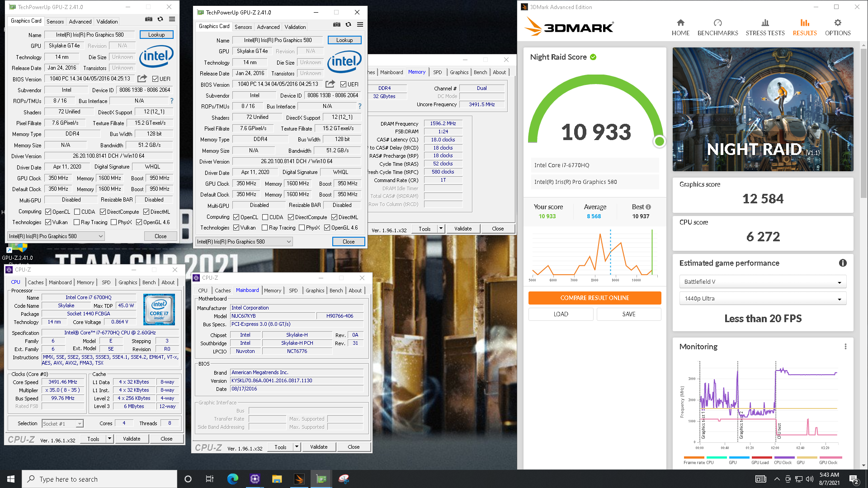This screenshot has width=868, height=488.
Task: Toggle CUDA checkbox in front GPU-Z
Action: coord(265,217)
